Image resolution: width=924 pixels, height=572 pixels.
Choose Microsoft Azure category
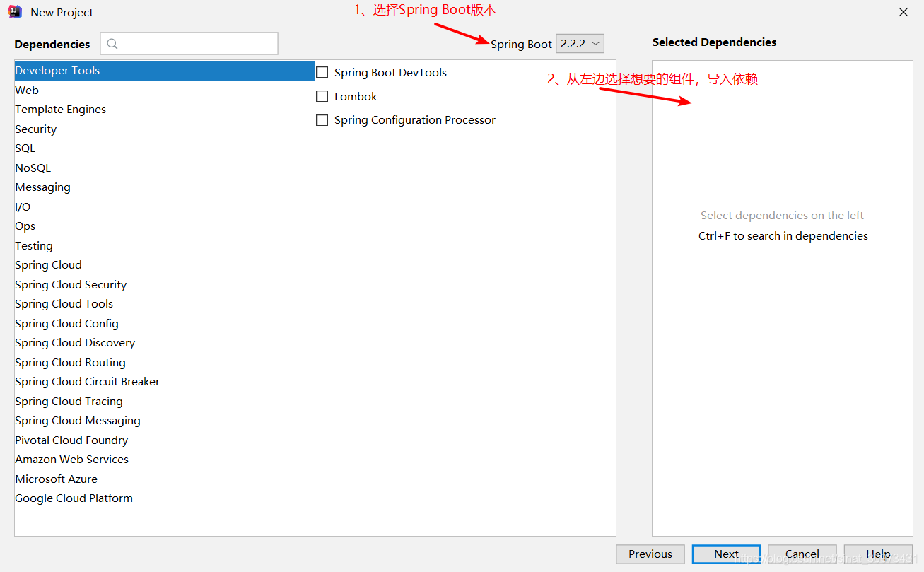coord(165,479)
